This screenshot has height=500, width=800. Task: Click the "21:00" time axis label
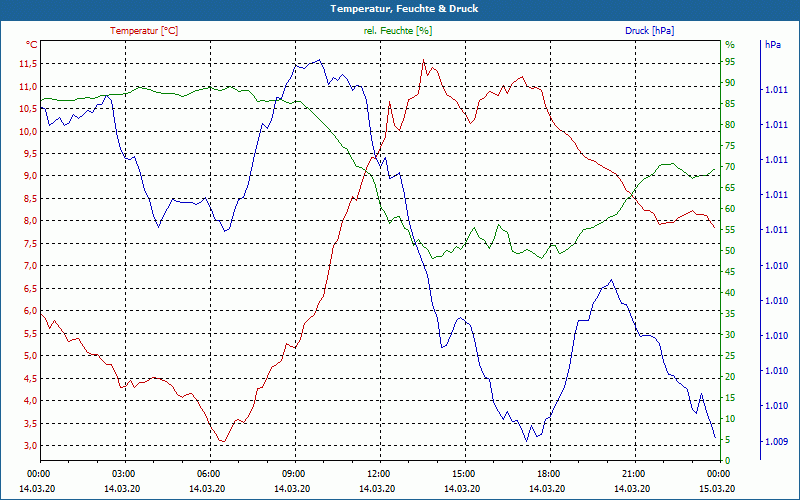coord(632,474)
